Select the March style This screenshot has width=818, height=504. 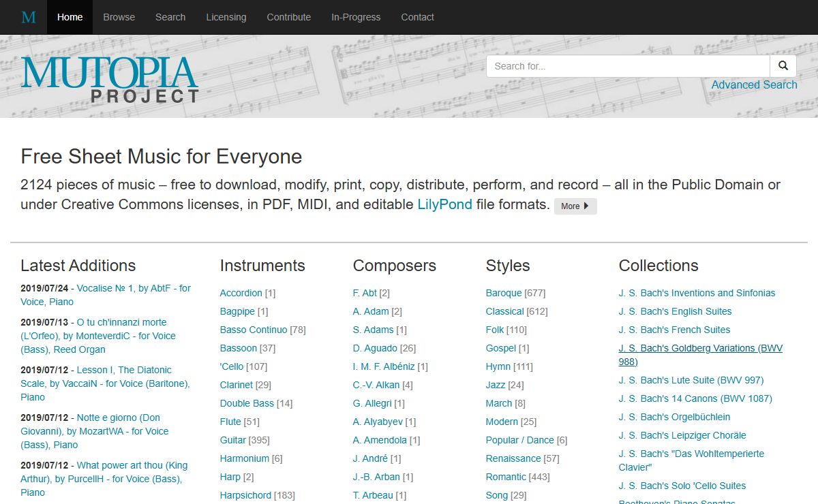[498, 403]
